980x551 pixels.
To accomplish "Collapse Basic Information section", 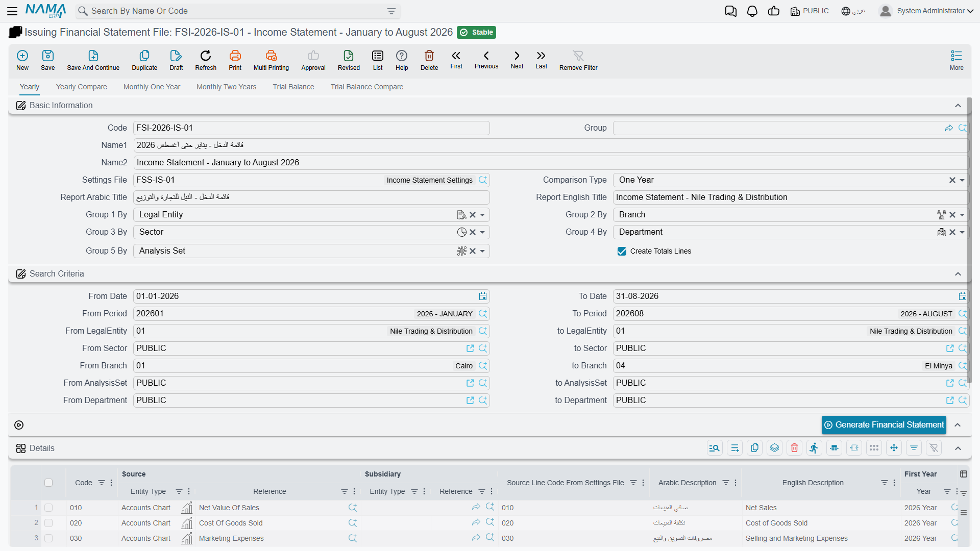I will pyautogui.click(x=958, y=106).
